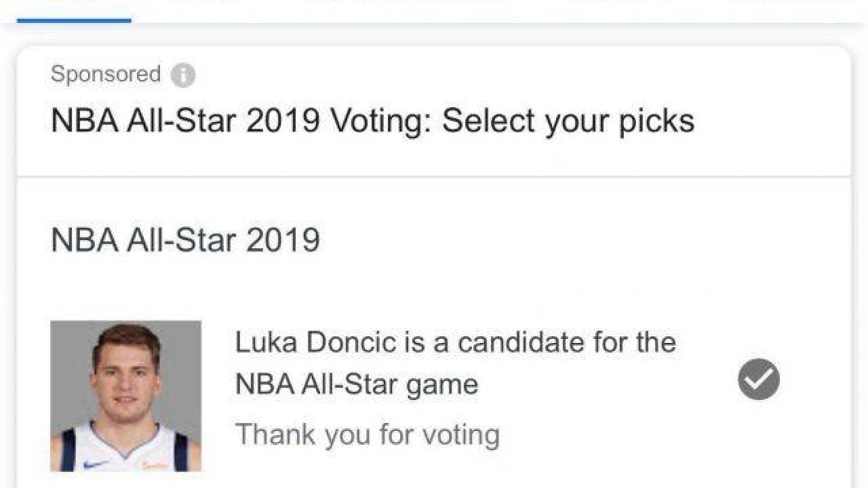This screenshot has width=868, height=488.
Task: Open Luka Doncic's player photo
Action: coord(126,396)
